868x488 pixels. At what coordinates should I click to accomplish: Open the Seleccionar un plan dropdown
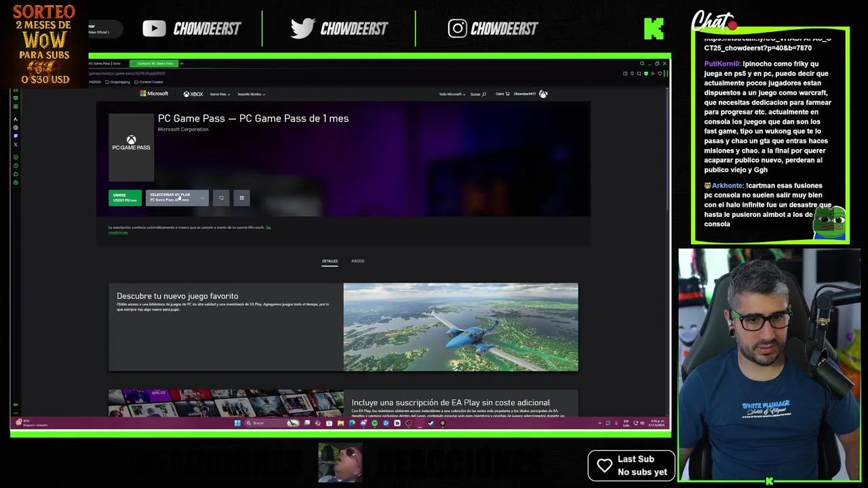coord(176,198)
